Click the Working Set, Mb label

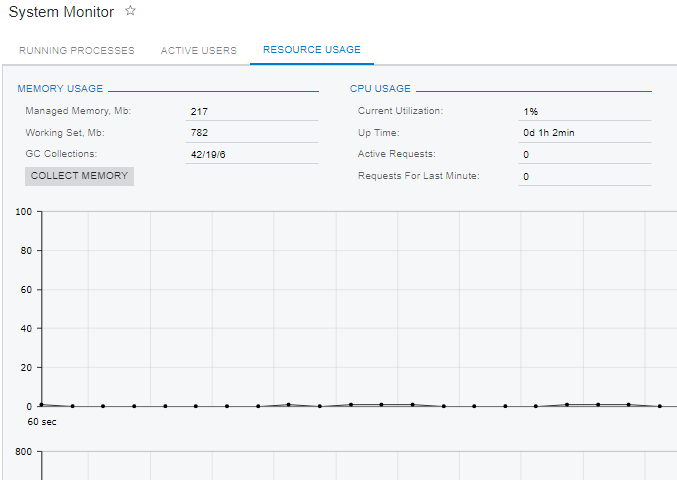pyautogui.click(x=65, y=133)
